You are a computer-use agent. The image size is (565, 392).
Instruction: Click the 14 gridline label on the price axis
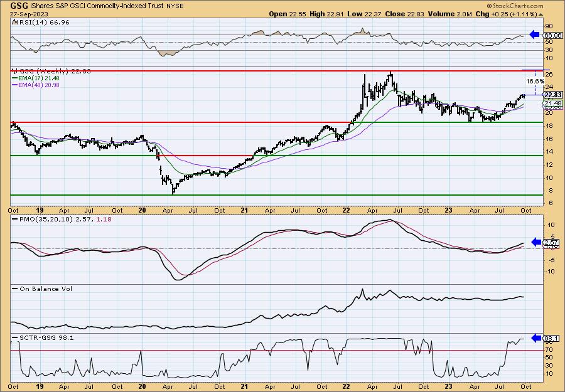pyautogui.click(x=549, y=152)
